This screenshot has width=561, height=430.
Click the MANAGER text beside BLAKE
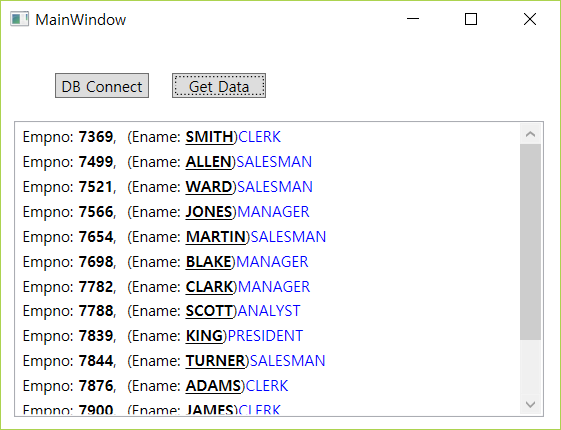click(x=272, y=262)
